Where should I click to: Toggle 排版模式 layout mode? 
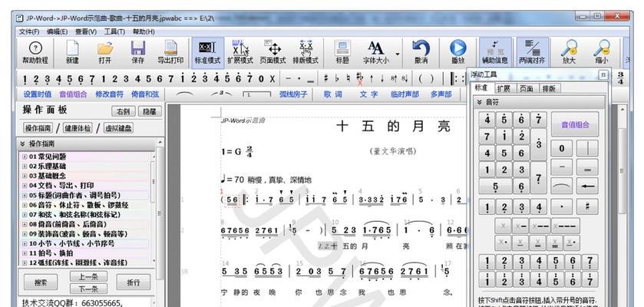pyautogui.click(x=305, y=52)
